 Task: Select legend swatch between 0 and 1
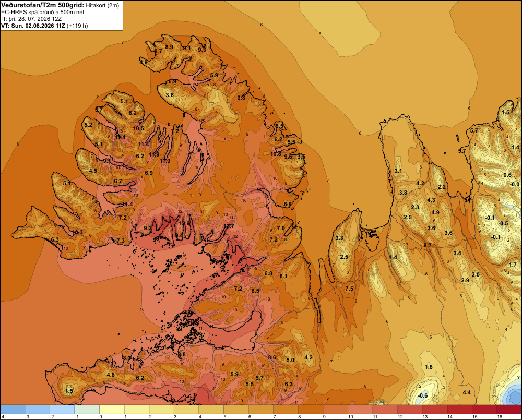click(x=112, y=410)
